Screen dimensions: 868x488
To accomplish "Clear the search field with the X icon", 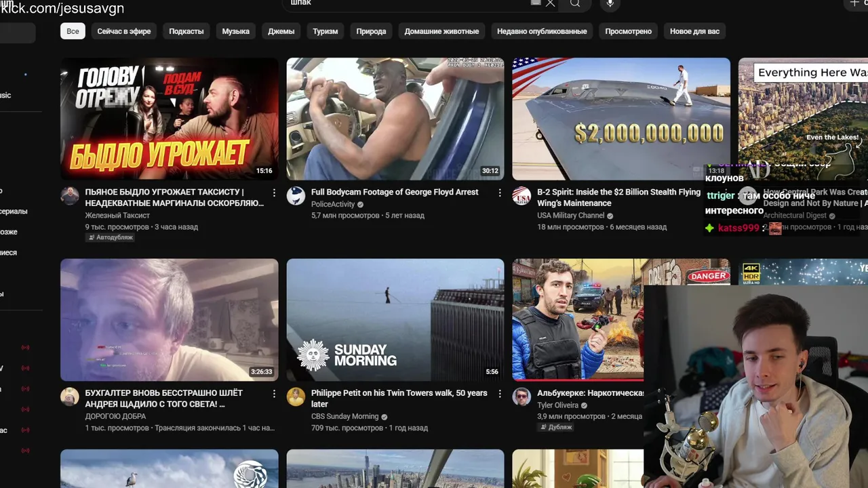I will pyautogui.click(x=551, y=3).
